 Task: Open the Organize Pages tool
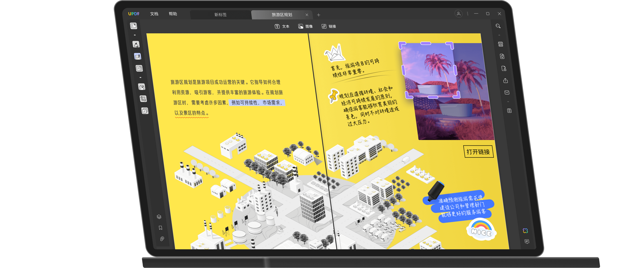(x=142, y=87)
